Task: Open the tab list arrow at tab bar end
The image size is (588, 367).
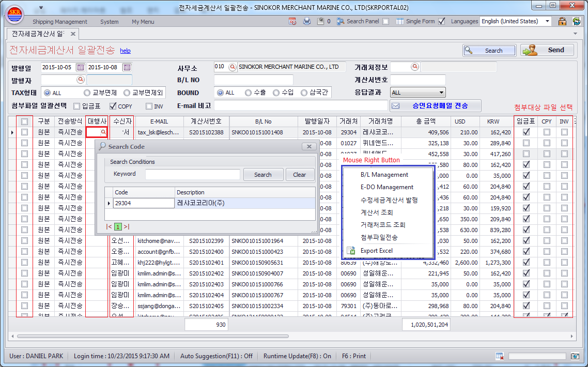Action: point(575,34)
